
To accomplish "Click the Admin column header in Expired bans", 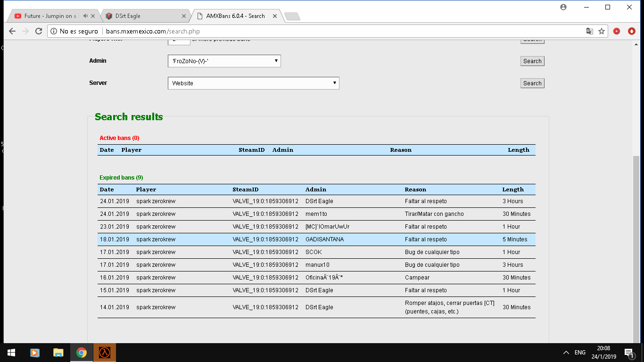I will point(316,189).
